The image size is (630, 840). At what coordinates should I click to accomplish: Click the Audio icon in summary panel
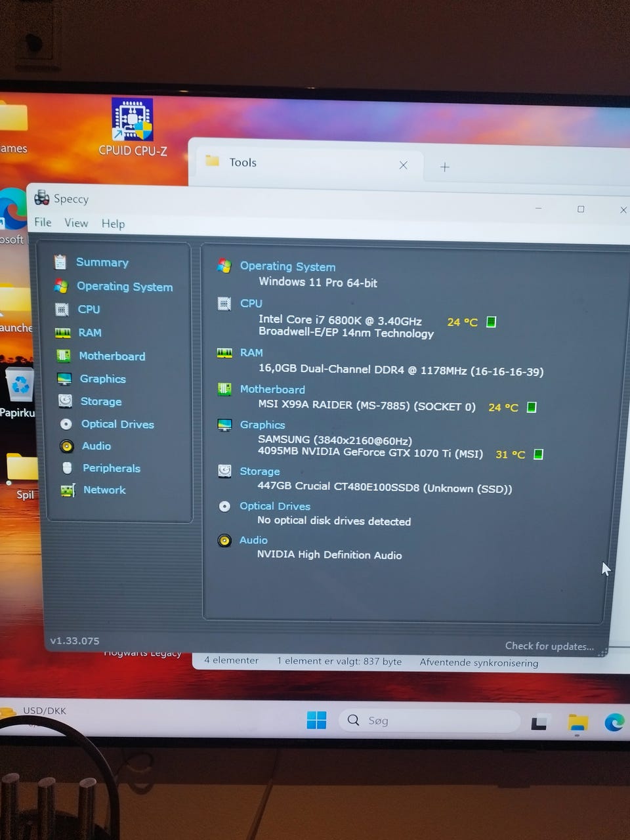click(x=224, y=541)
